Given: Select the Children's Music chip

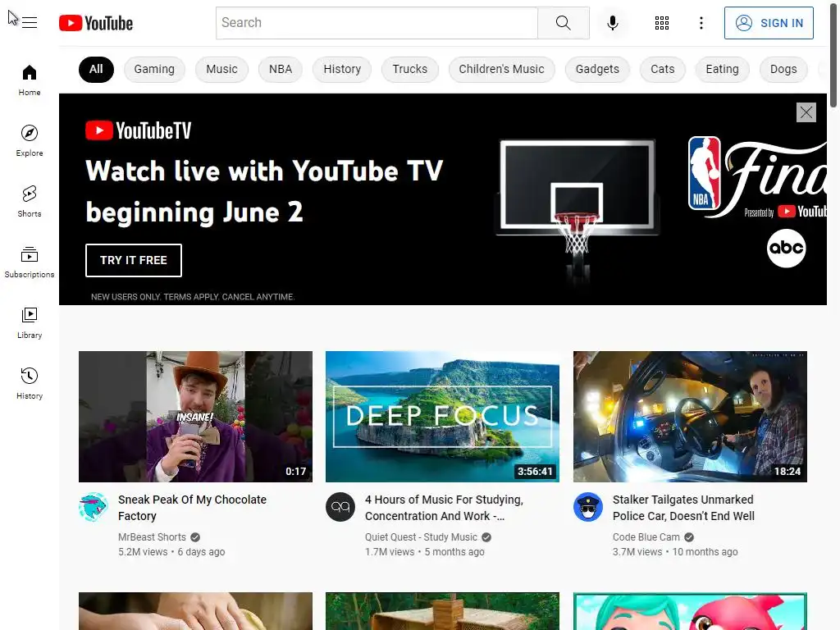Looking at the screenshot, I should coord(501,70).
